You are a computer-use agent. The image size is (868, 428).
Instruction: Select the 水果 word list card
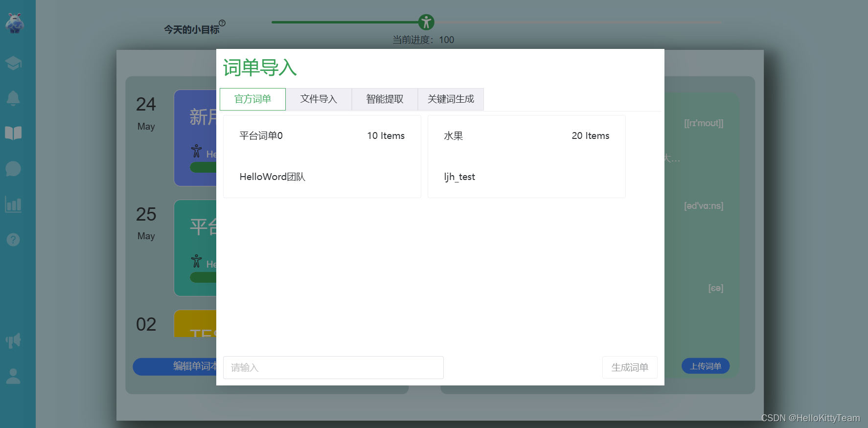(526, 157)
